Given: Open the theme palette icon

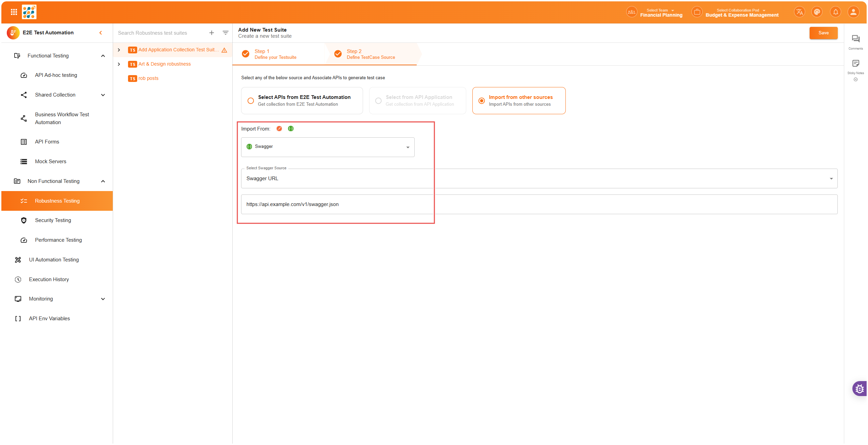Looking at the screenshot, I should [x=817, y=12].
